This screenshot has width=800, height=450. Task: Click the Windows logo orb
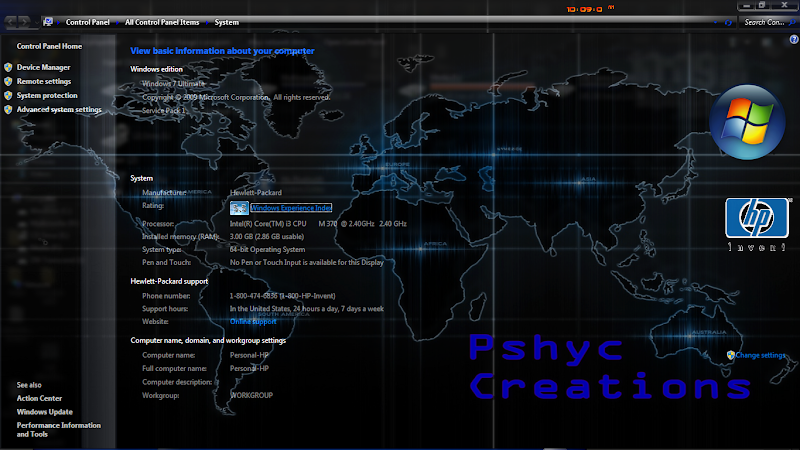click(747, 122)
